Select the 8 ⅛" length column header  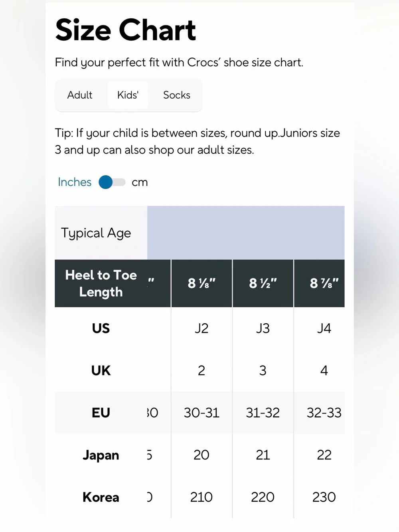[x=201, y=283]
